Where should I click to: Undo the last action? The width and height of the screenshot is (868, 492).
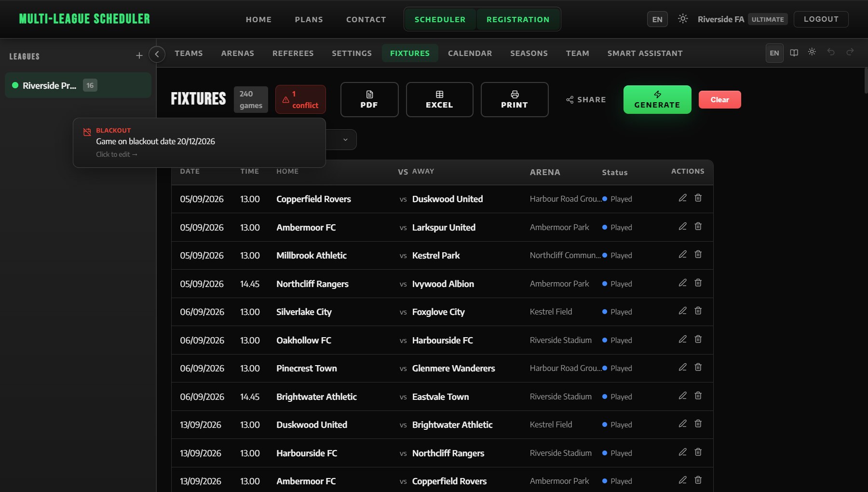pos(831,52)
